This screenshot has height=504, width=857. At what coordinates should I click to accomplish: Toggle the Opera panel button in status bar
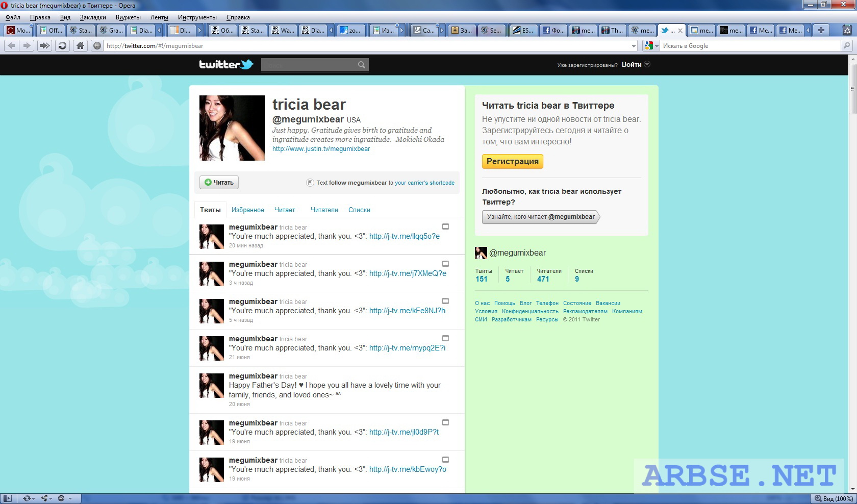(x=8, y=498)
